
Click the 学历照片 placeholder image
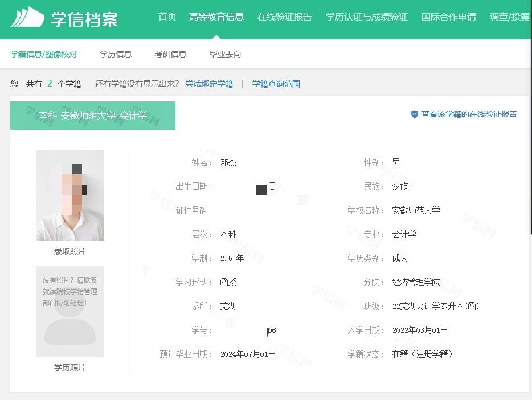point(70,312)
